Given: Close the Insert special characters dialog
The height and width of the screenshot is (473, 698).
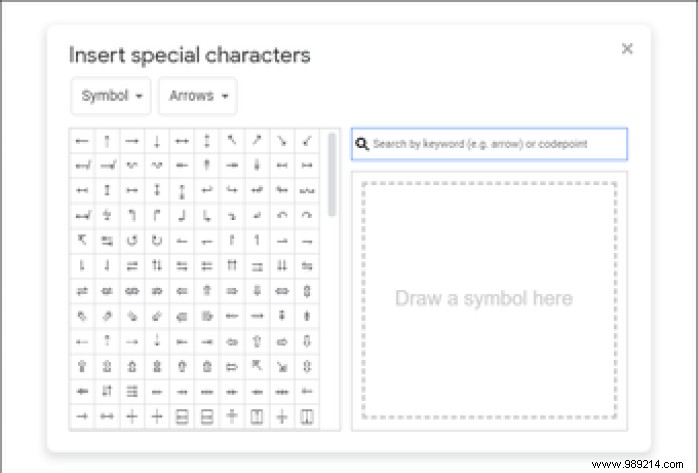Looking at the screenshot, I should pyautogui.click(x=627, y=49).
